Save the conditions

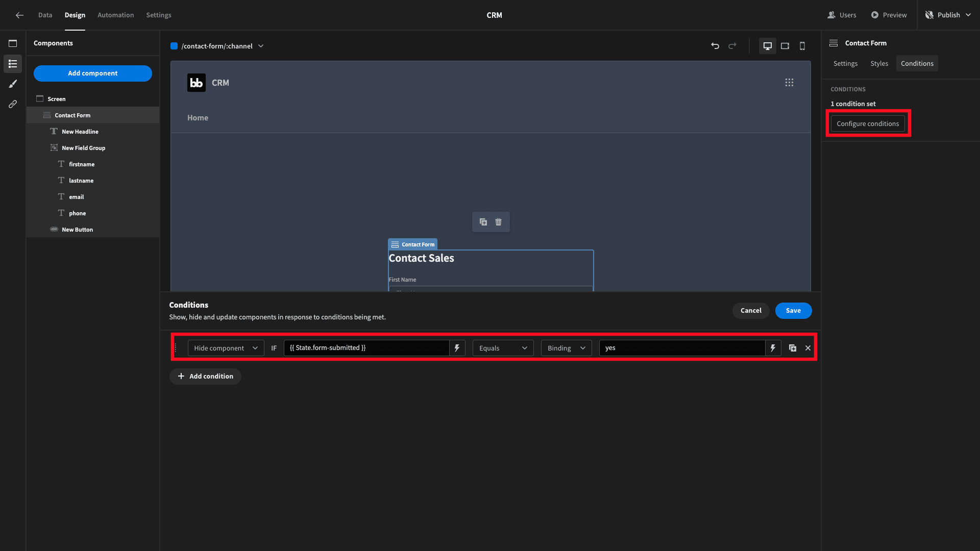pos(793,311)
